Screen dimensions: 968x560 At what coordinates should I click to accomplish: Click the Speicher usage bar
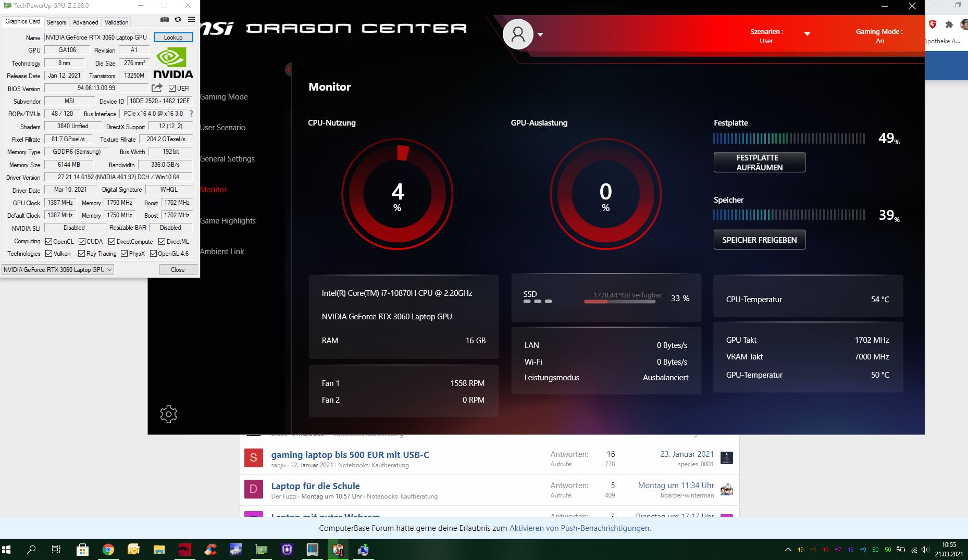point(789,215)
